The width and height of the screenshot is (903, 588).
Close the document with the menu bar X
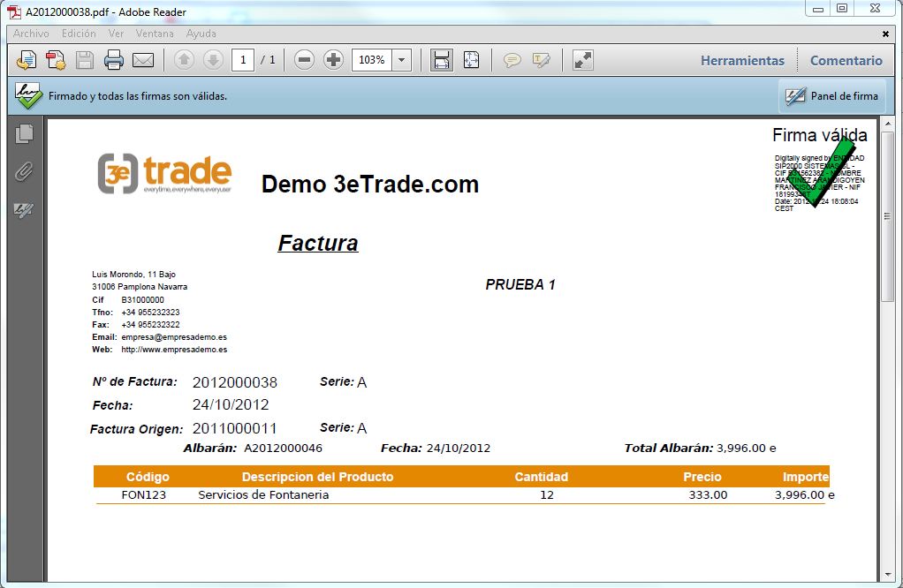point(885,34)
